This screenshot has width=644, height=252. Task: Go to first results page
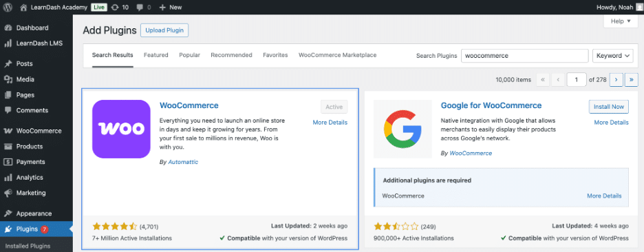[543, 80]
